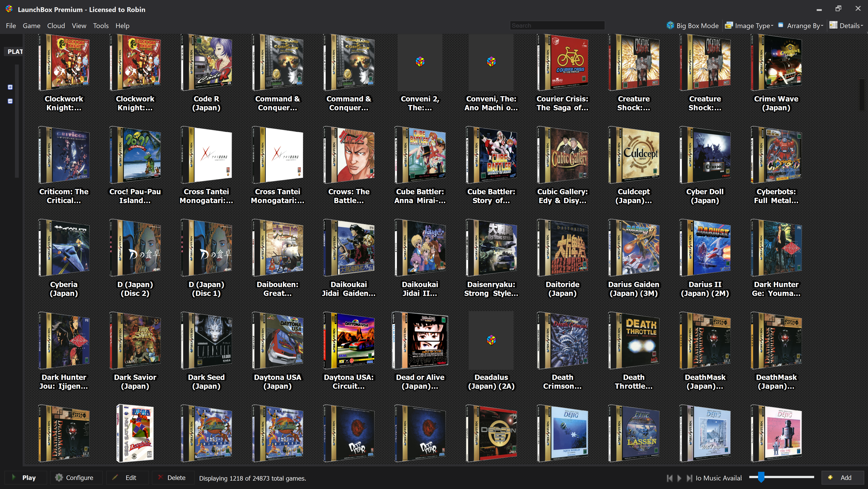Select Dark Seed (Japan) cover
The image size is (868, 489).
[206, 341]
